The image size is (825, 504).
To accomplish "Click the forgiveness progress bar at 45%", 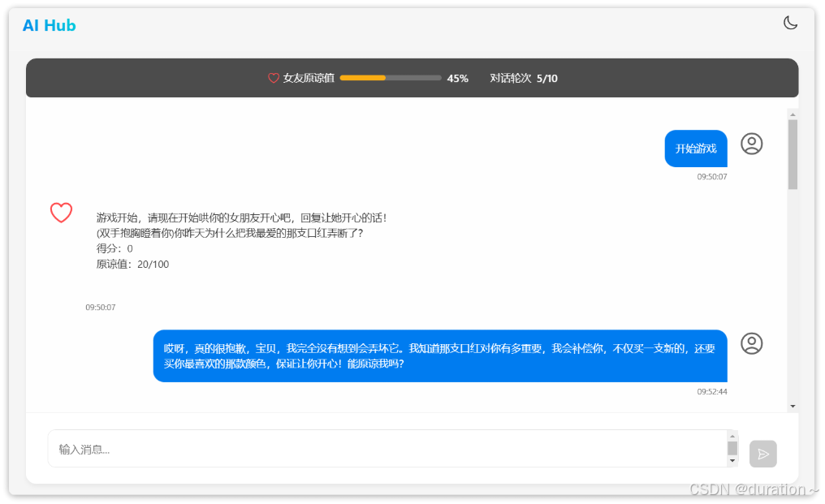I will (x=391, y=78).
